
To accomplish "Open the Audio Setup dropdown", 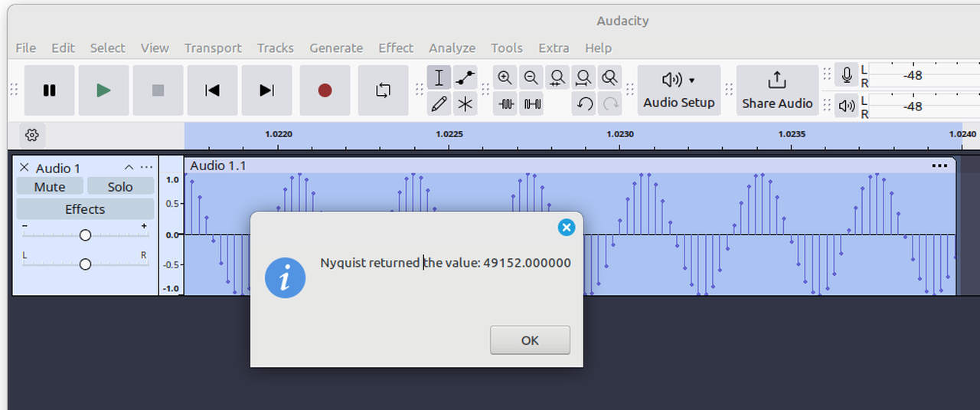I will tap(678, 90).
